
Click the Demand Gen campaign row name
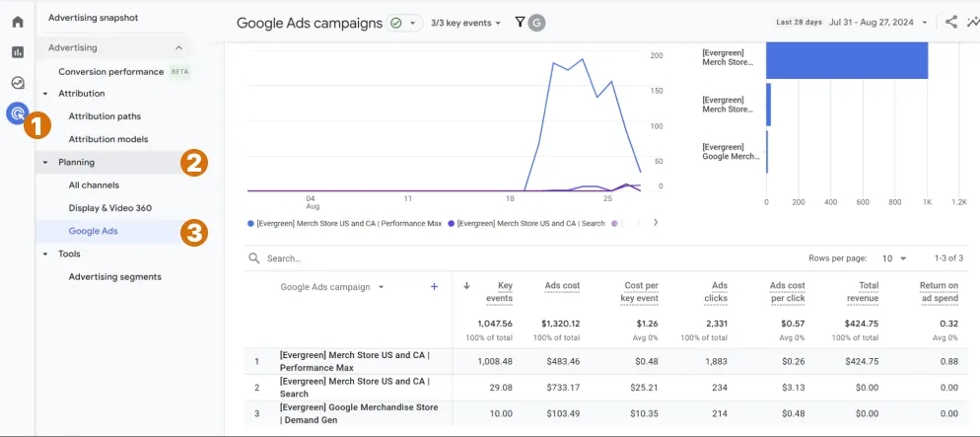click(x=359, y=414)
